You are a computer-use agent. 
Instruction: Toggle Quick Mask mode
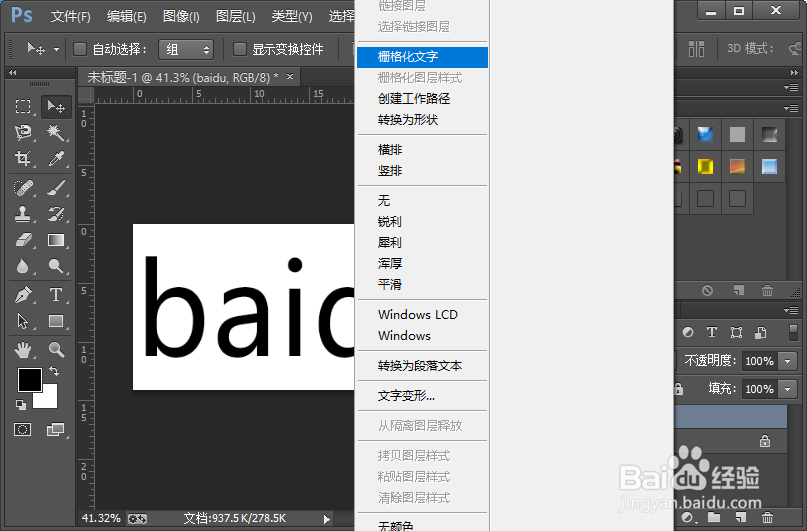click(23, 429)
